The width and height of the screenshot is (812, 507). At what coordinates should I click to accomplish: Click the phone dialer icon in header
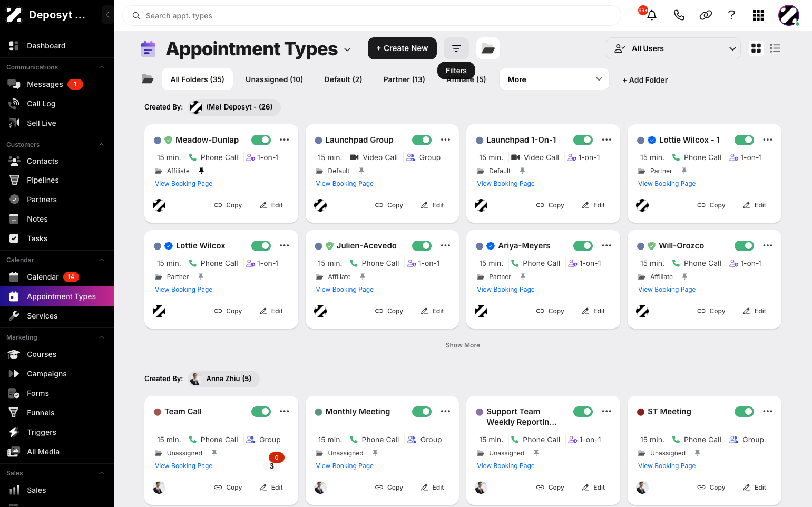679,15
